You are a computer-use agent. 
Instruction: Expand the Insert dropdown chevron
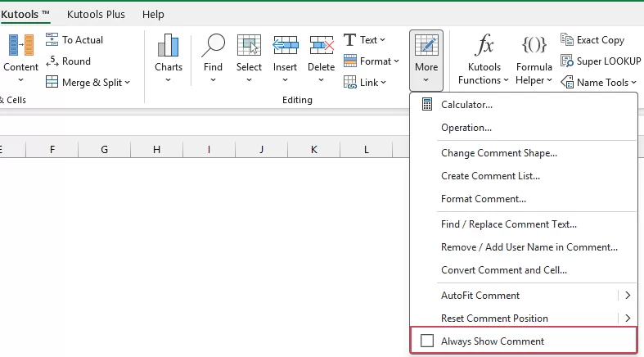(285, 79)
